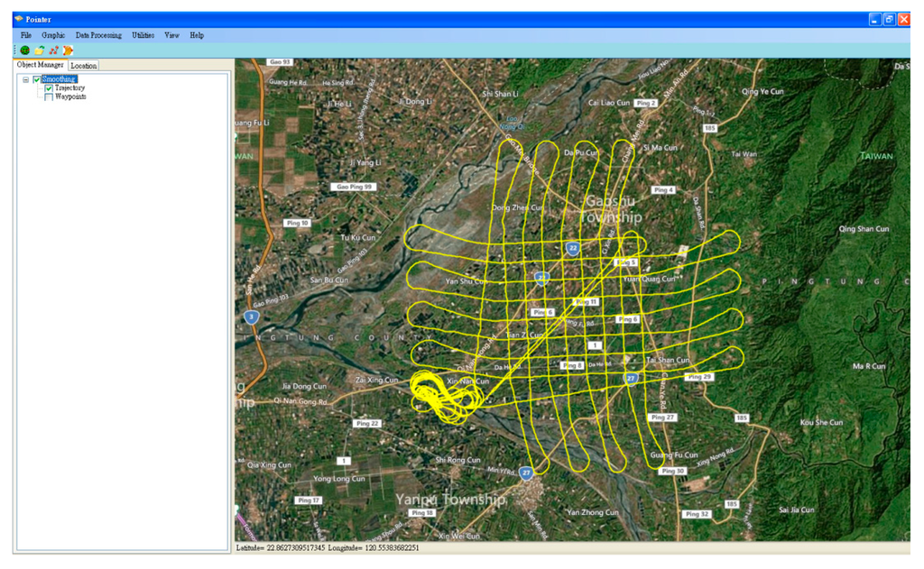
Task: Collapse the Smoothing tree node
Action: pos(25,80)
